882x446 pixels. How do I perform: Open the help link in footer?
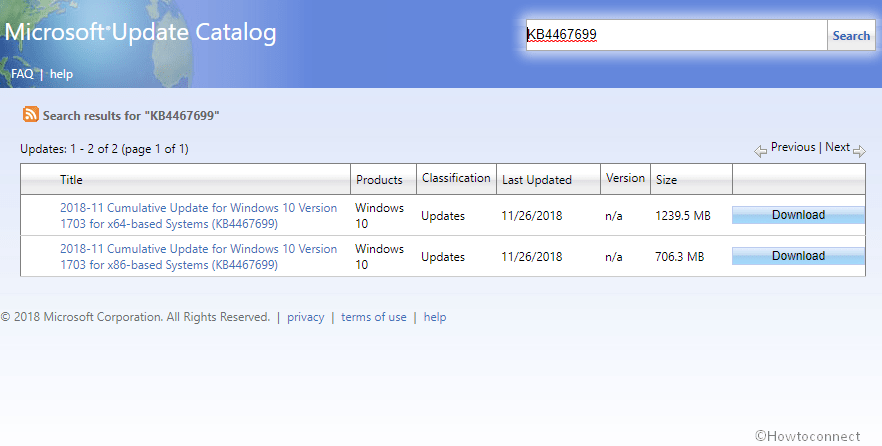(435, 317)
